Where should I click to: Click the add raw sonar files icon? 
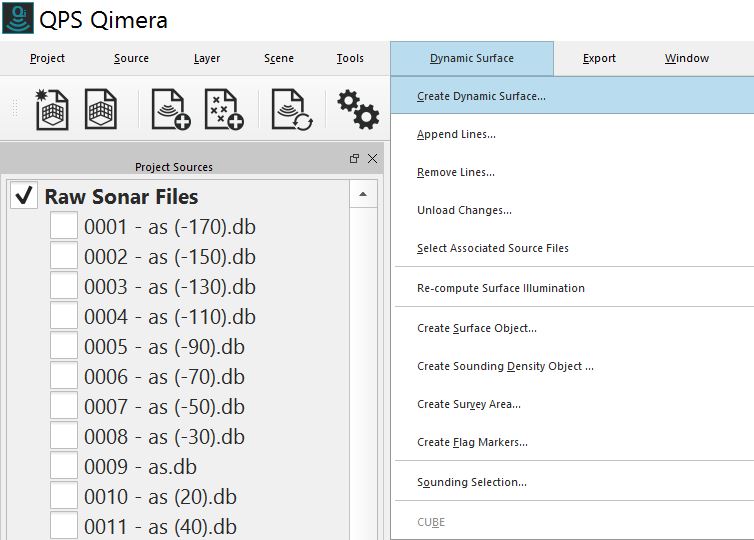[169, 110]
